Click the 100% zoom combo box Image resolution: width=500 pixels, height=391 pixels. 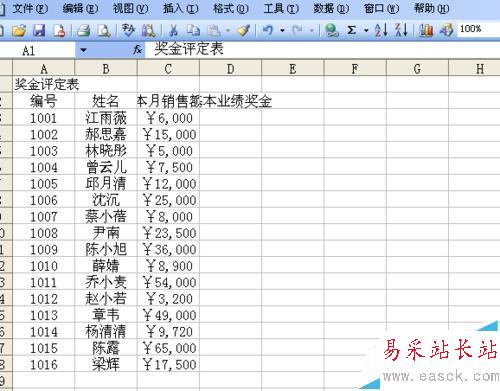click(479, 29)
